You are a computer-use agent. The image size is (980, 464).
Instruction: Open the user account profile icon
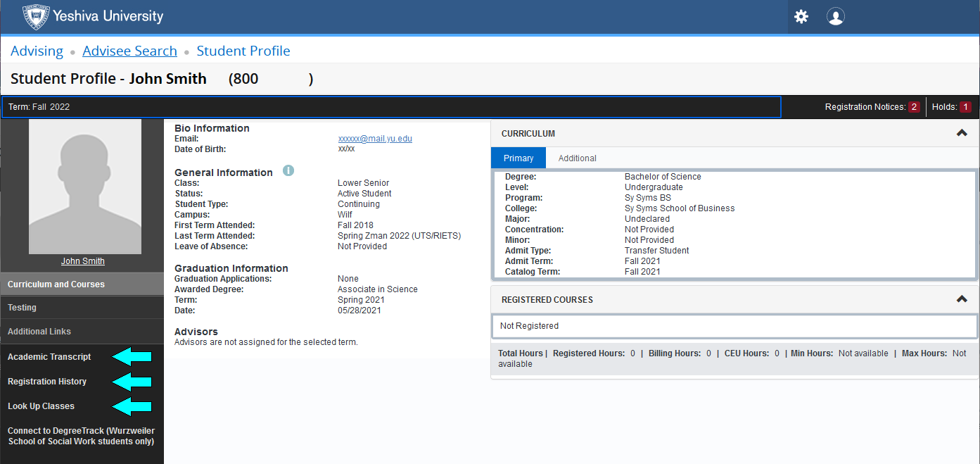(x=836, y=17)
